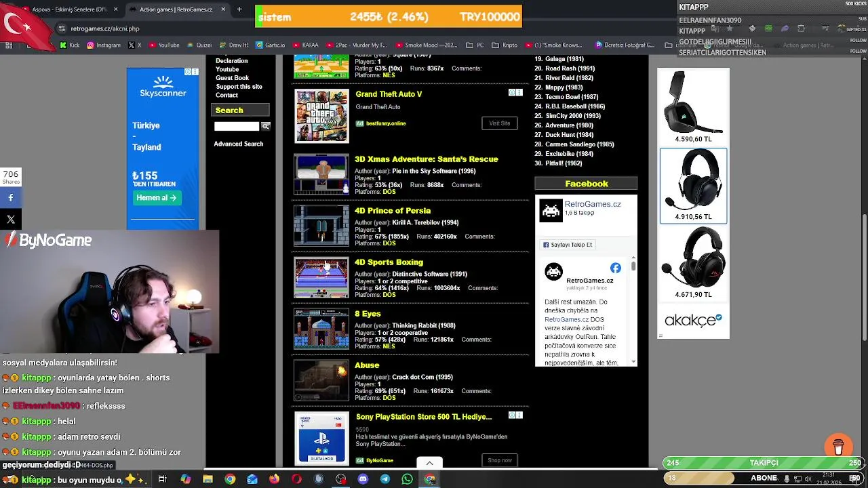Open the PC bookmarks folder
868x488 pixels.
[x=475, y=45]
